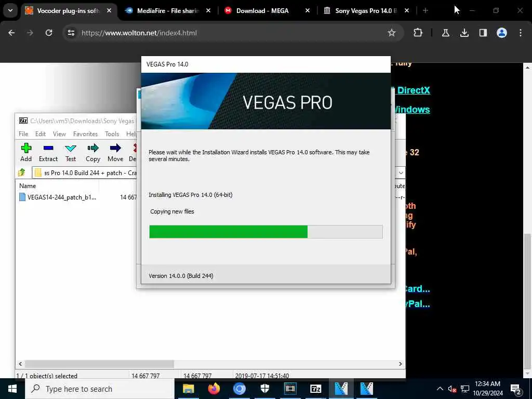Click 7-Zip scrollbar left arrow
The height and width of the screenshot is (399, 532).
[20, 364]
